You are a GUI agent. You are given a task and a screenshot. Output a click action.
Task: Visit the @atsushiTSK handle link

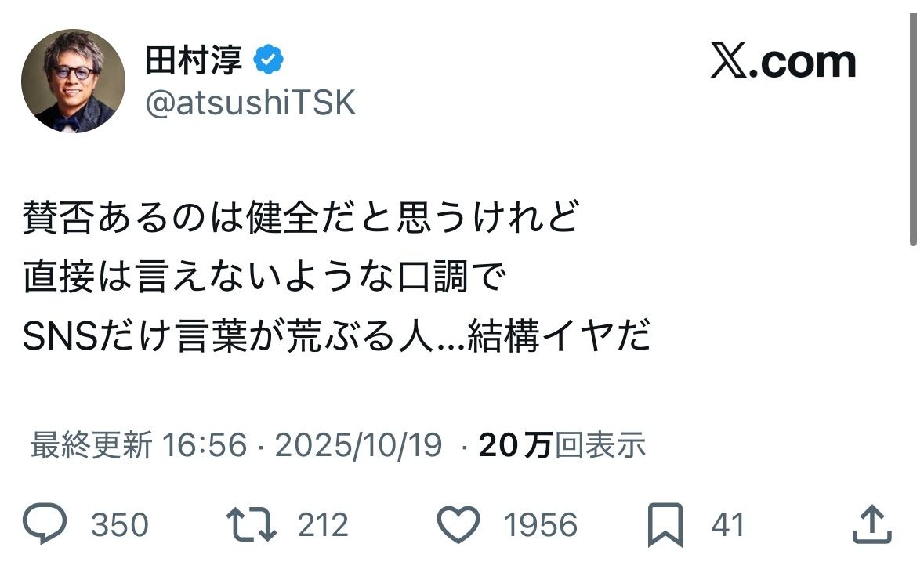(x=250, y=103)
